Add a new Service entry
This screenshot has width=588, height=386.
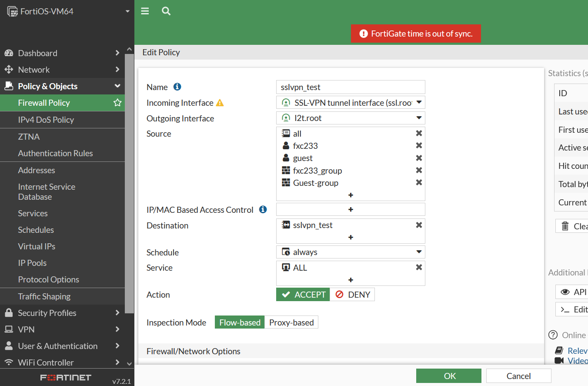(x=351, y=280)
